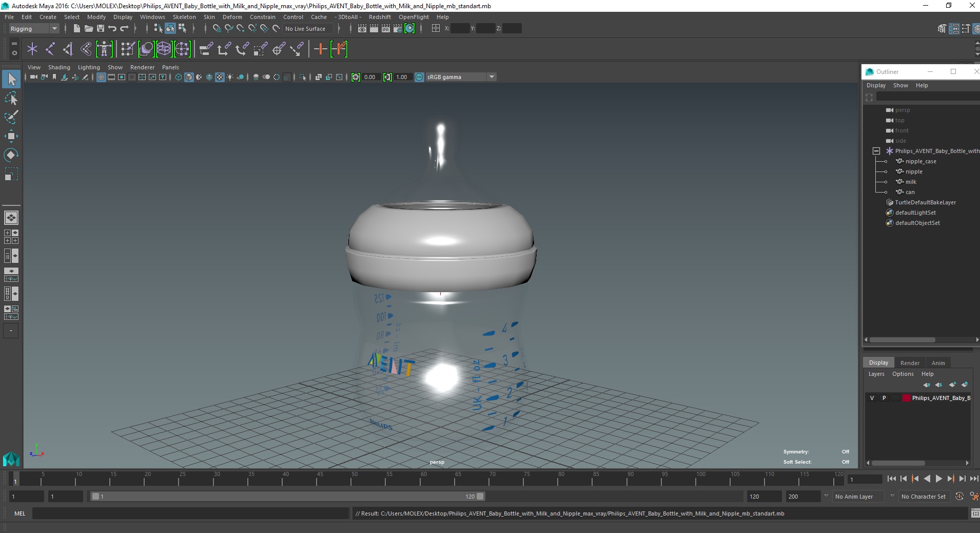The image size is (980, 533).
Task: Collapse Philips_AVENT_Baby_Bottle group in Outliner
Action: 876,151
